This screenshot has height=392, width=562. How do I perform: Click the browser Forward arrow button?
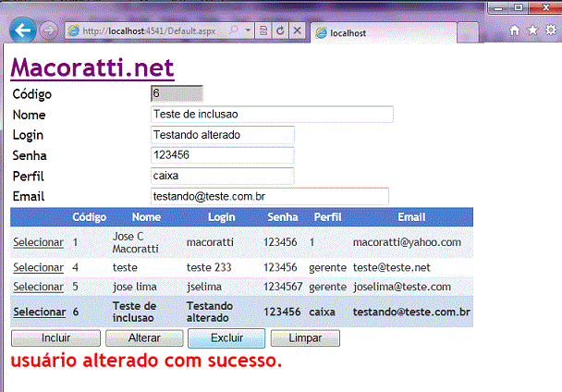coord(48,31)
